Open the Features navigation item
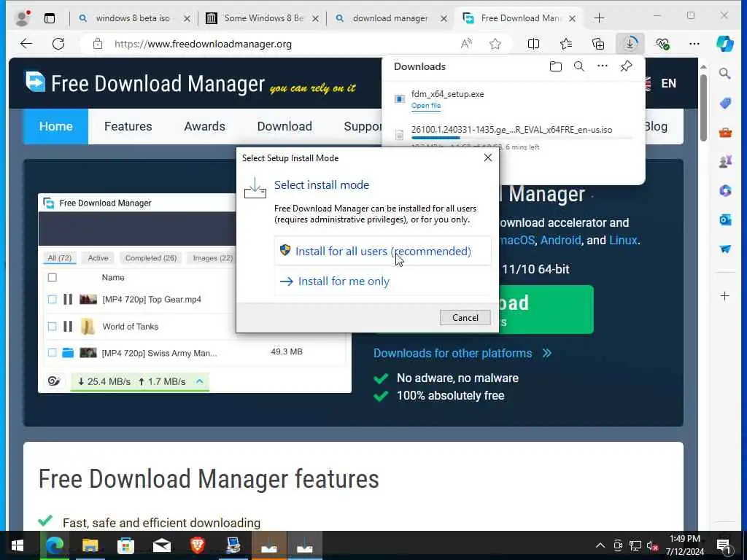The image size is (747, 560). click(x=128, y=126)
